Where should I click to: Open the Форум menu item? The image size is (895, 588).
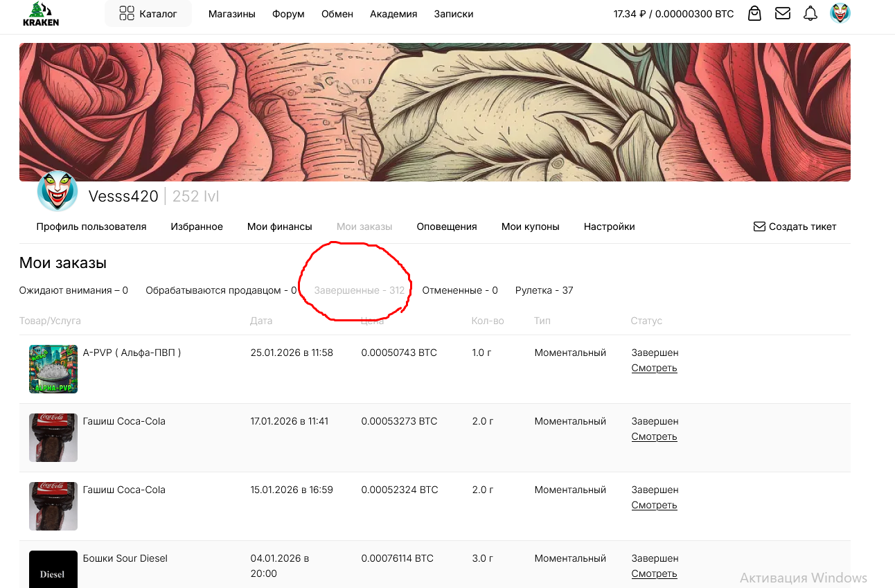(288, 14)
